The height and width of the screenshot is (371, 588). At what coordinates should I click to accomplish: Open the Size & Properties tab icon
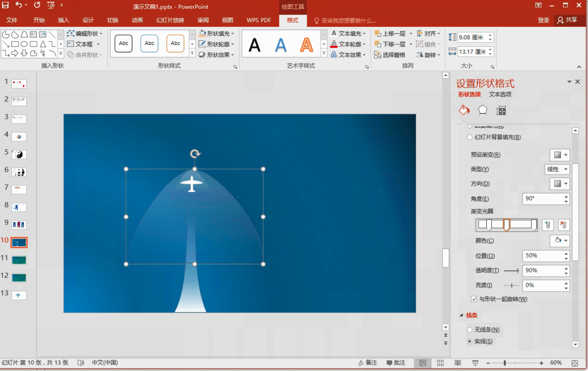click(501, 110)
